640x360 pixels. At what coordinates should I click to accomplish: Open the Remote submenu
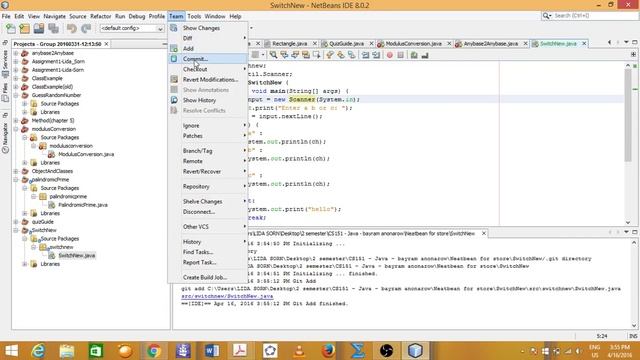point(208,161)
